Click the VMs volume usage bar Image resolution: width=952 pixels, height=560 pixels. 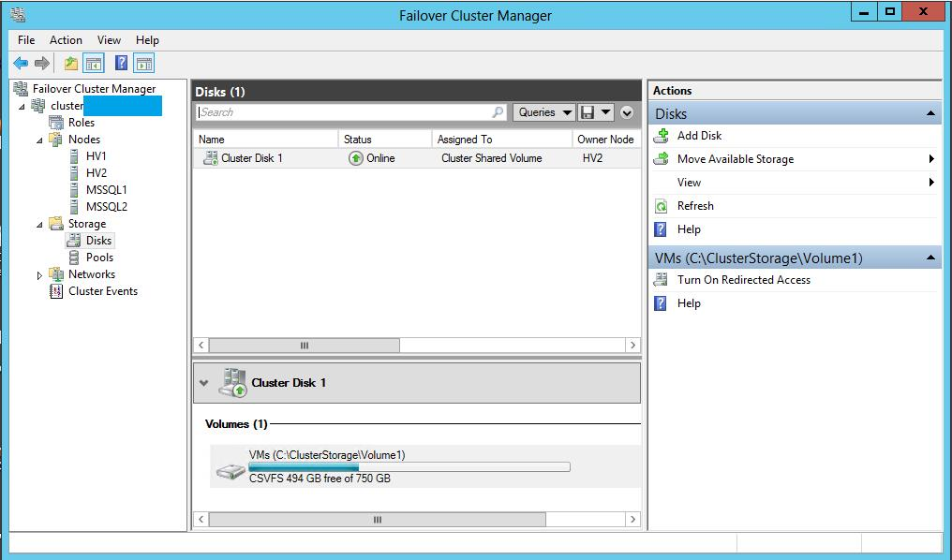point(409,466)
